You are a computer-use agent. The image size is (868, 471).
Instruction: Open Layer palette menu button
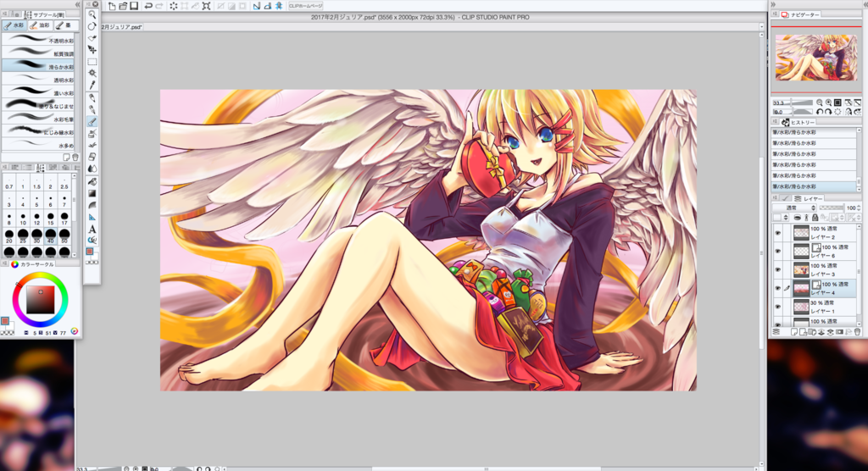pyautogui.click(x=775, y=198)
